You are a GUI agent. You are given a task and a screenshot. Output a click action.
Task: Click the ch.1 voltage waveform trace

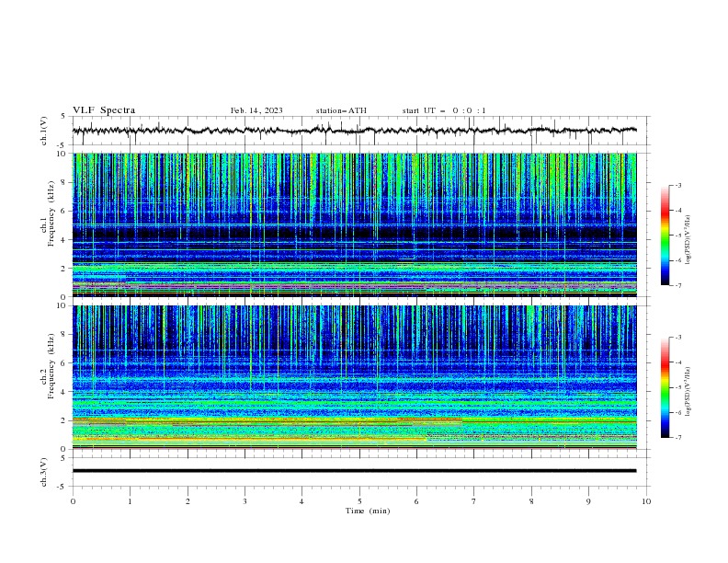click(x=354, y=131)
